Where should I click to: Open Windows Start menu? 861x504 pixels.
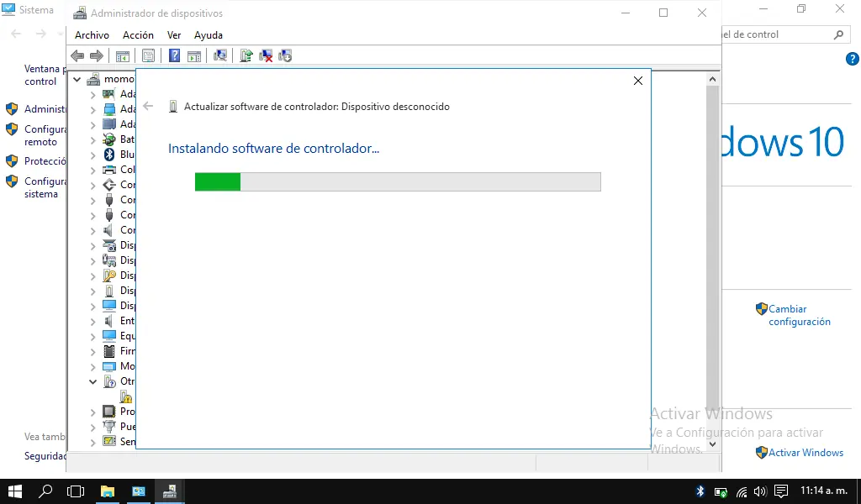click(x=15, y=491)
